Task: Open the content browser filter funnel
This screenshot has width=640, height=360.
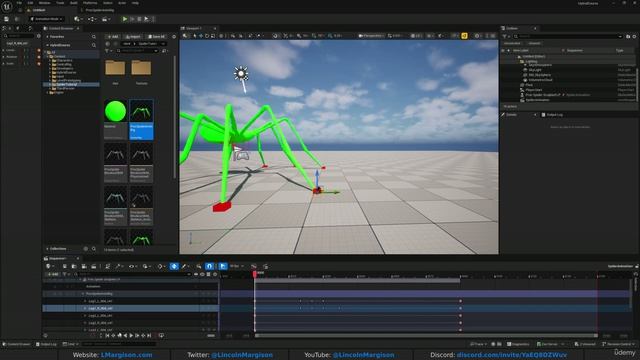Action: pyautogui.click(x=107, y=51)
